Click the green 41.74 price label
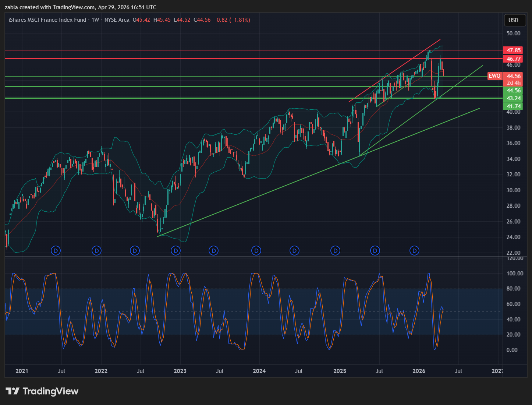 [513, 106]
